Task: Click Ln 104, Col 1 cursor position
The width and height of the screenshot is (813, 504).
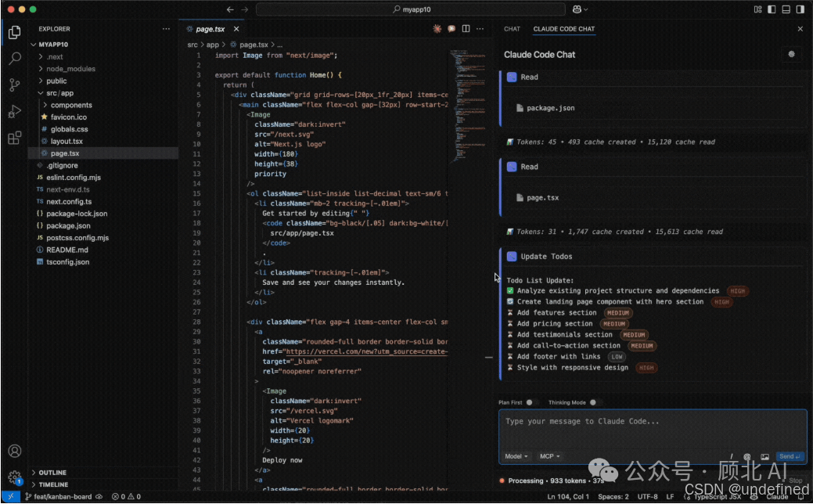Action: [x=568, y=497]
